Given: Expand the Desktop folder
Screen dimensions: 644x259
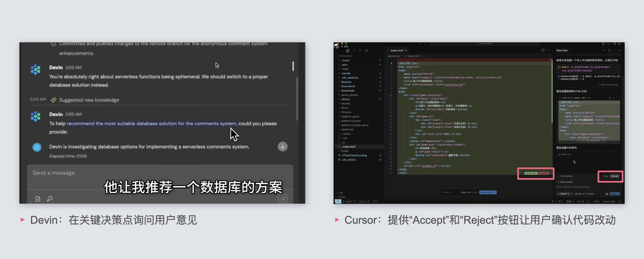Looking at the screenshot, I should [x=360, y=82].
